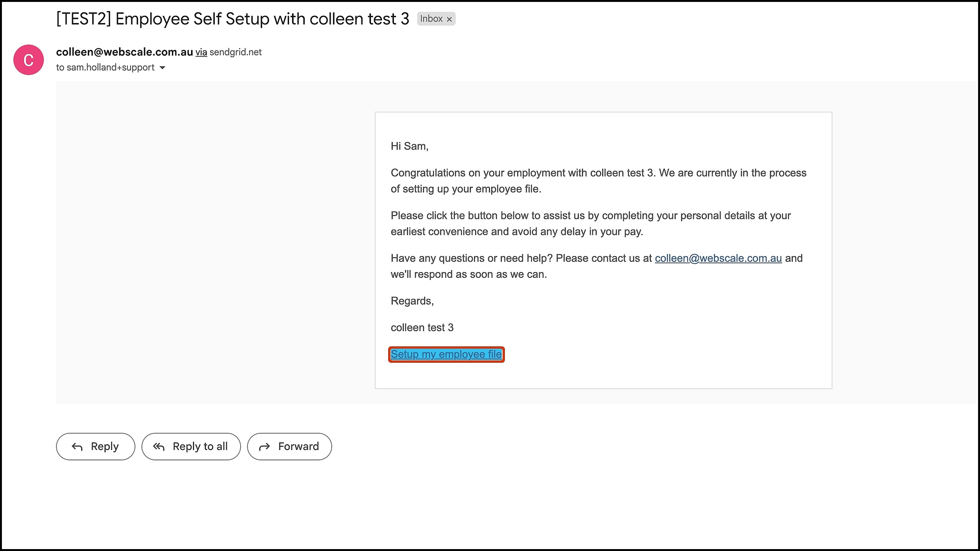
Task: Open the colleen@webscale.com.au link in message body
Action: click(718, 258)
